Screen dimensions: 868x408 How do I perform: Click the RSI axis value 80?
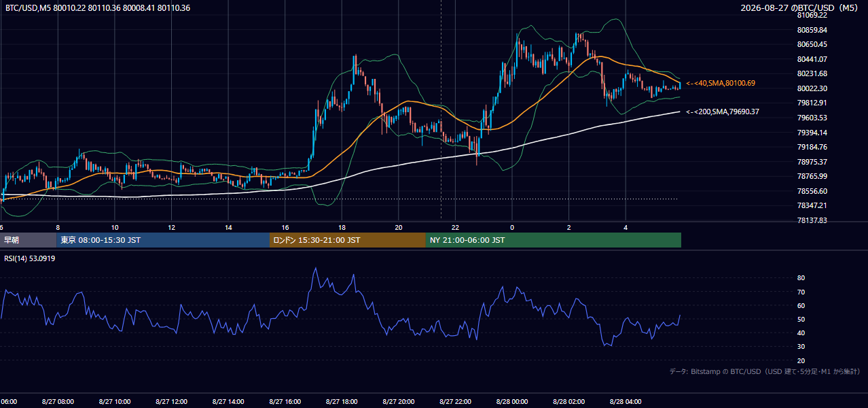(801, 278)
